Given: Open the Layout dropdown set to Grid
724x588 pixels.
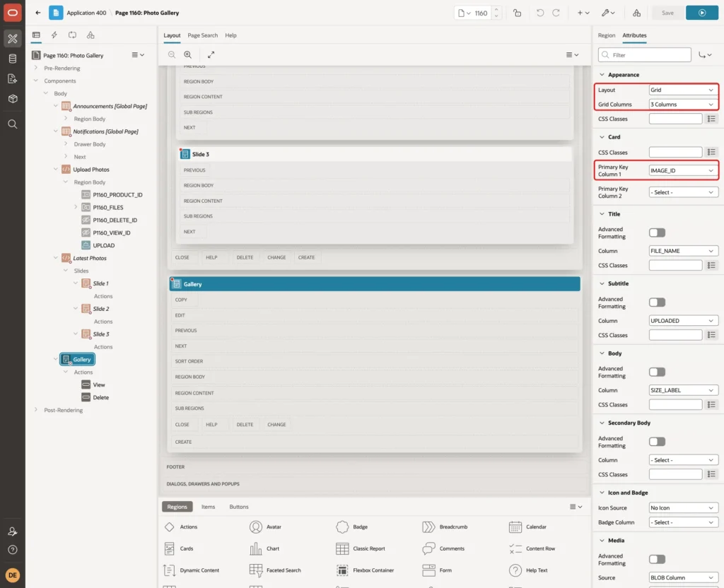Looking at the screenshot, I should (683, 90).
